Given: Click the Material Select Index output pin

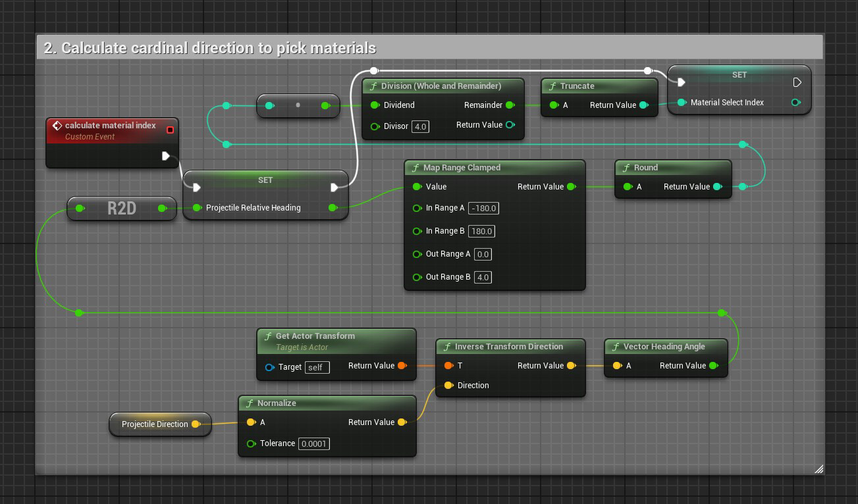Looking at the screenshot, I should tap(796, 103).
